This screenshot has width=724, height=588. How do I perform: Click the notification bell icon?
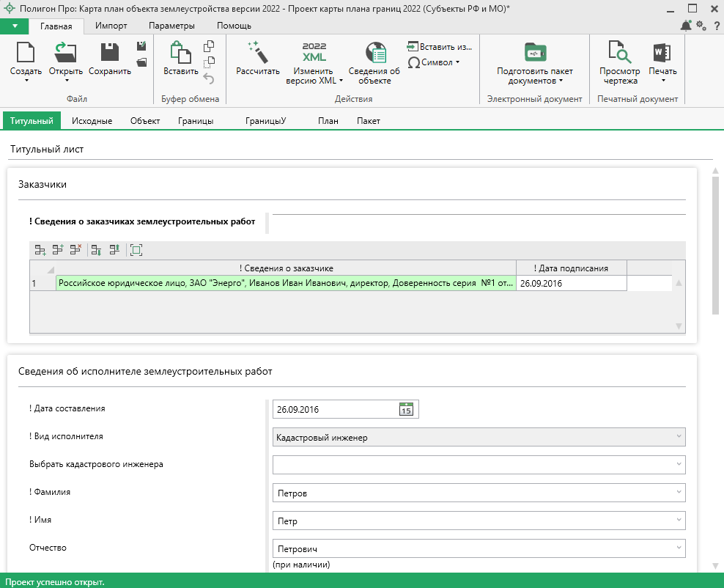tap(686, 26)
